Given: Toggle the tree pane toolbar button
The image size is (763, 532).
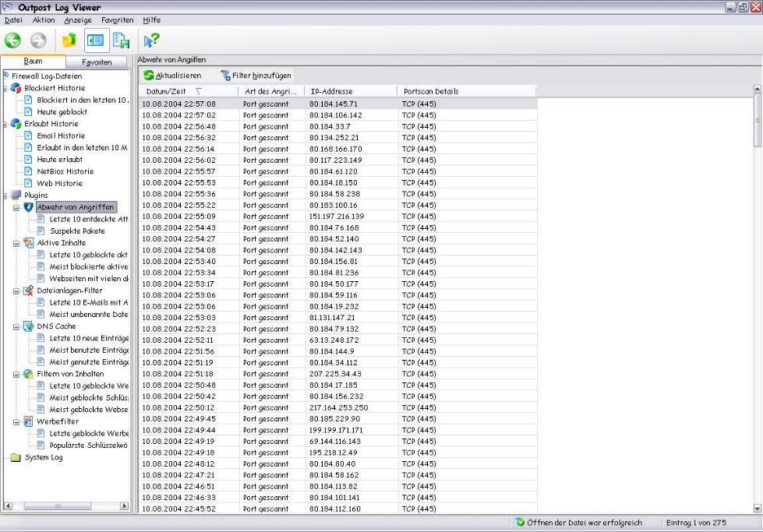Looking at the screenshot, I should tap(96, 41).
